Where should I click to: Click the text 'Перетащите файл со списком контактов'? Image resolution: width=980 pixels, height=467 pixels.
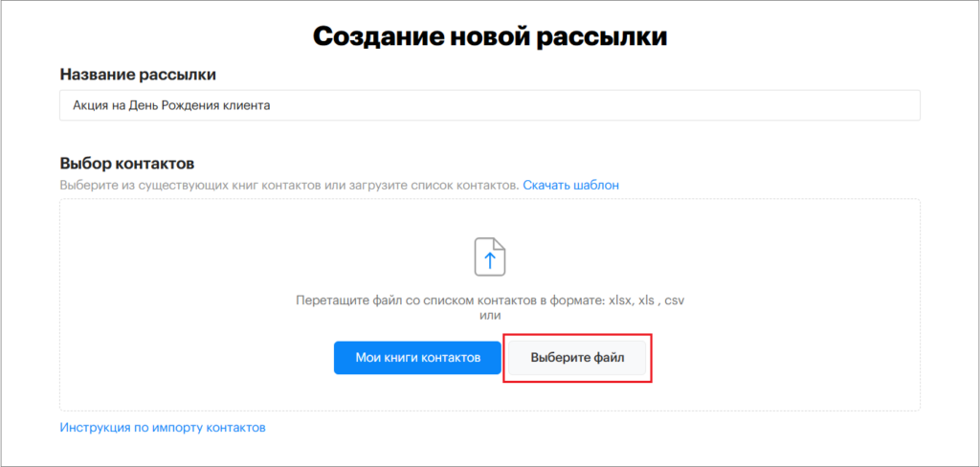[x=415, y=300]
